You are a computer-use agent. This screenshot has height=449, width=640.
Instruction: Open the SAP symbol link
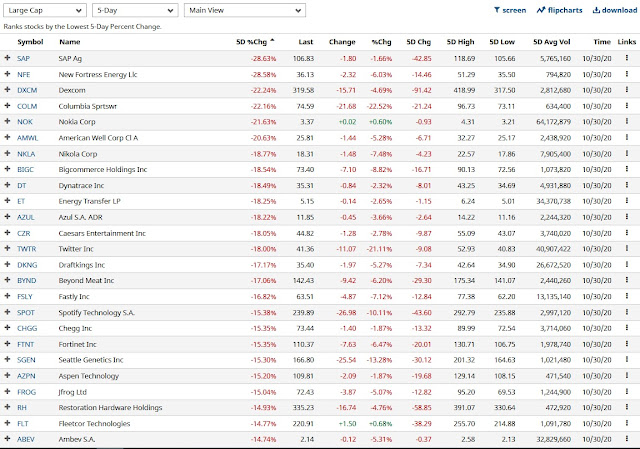coord(23,58)
